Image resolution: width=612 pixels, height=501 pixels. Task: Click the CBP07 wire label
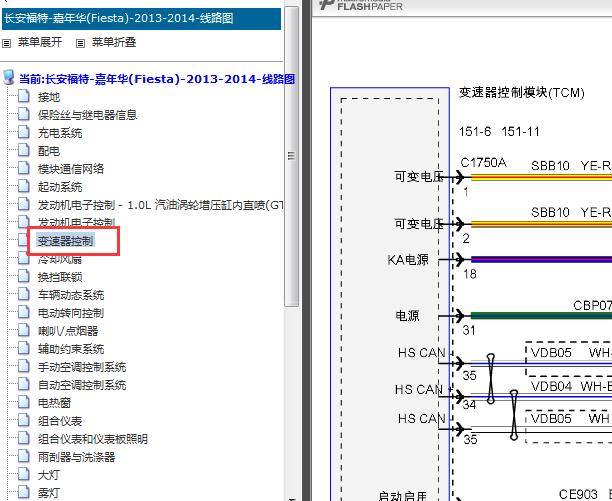(592, 305)
